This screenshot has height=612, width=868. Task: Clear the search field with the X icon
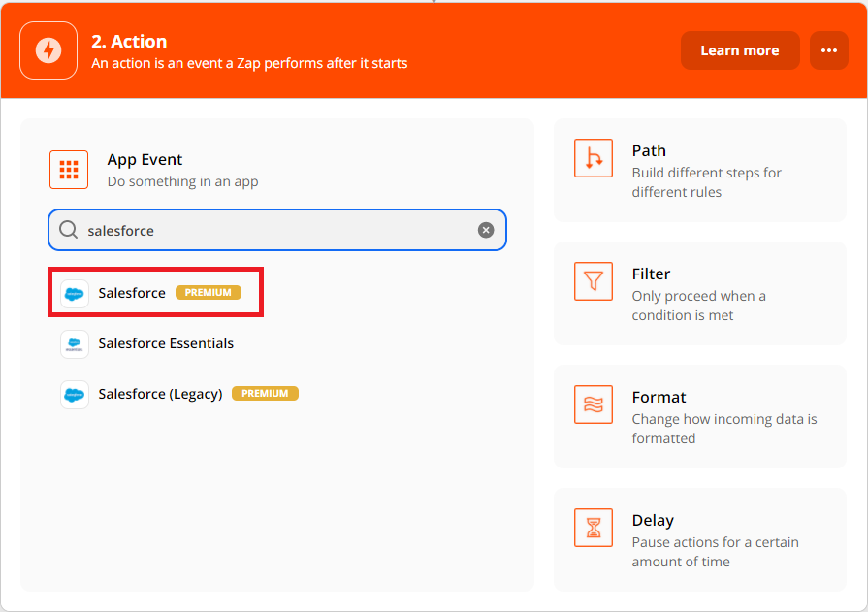coord(486,230)
